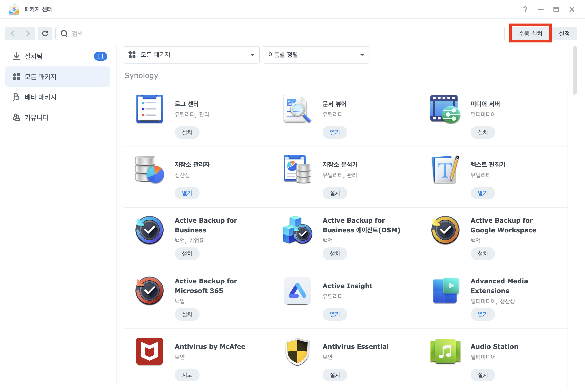Click the refresh icon in the toolbar
The height and width of the screenshot is (392, 585).
point(45,33)
